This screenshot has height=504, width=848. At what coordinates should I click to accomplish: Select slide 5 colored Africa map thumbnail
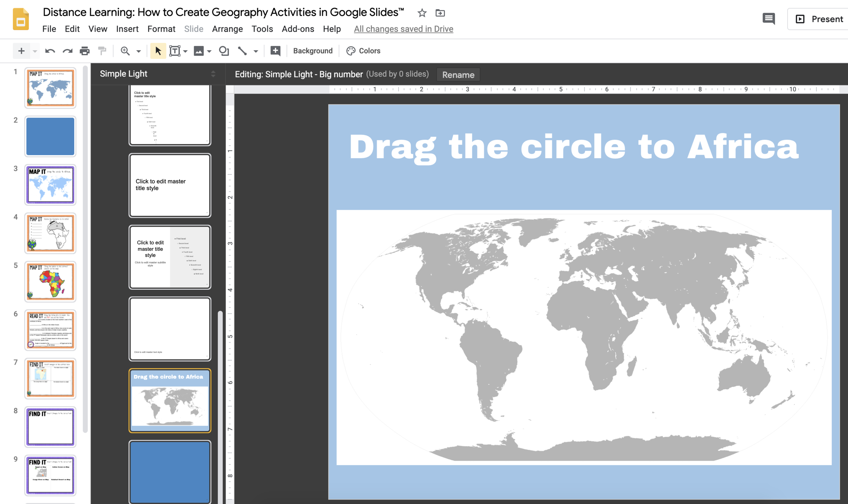50,282
